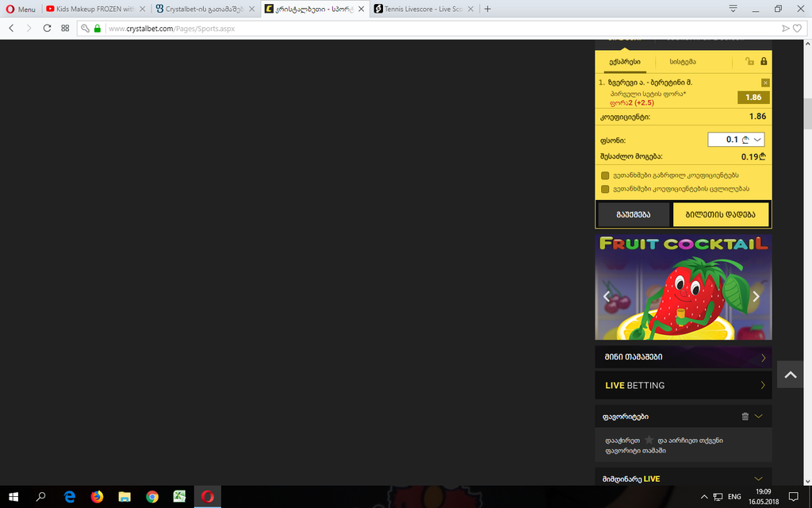Expand the მიმდინარე LIVE panel
Image resolution: width=812 pixels, height=508 pixels.
coord(759,479)
